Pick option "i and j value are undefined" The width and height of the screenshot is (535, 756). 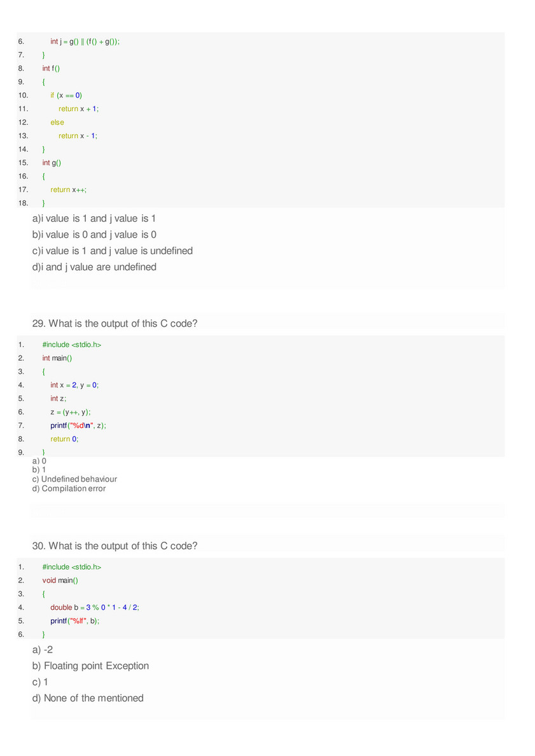[94, 267]
